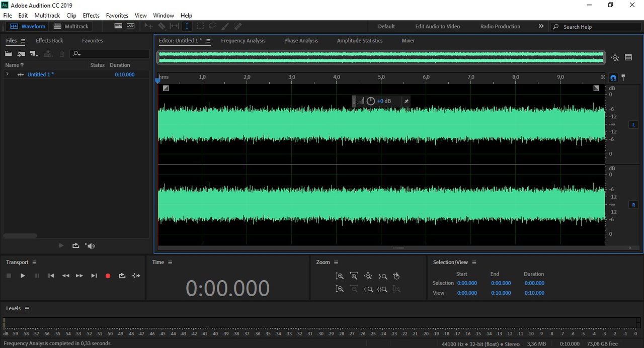This screenshot has width=644, height=348.
Task: Switch to the Phase Analysis tab
Action: coord(301,41)
